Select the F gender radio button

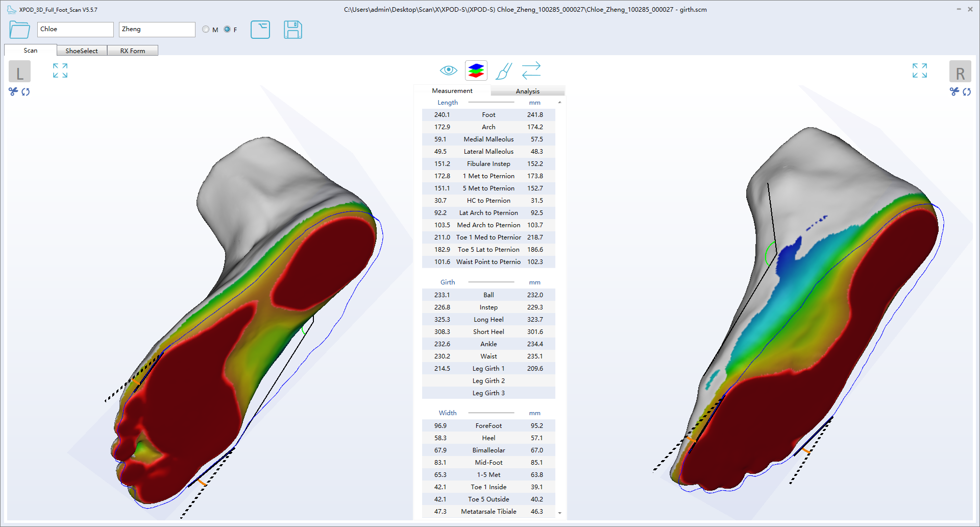click(x=227, y=30)
